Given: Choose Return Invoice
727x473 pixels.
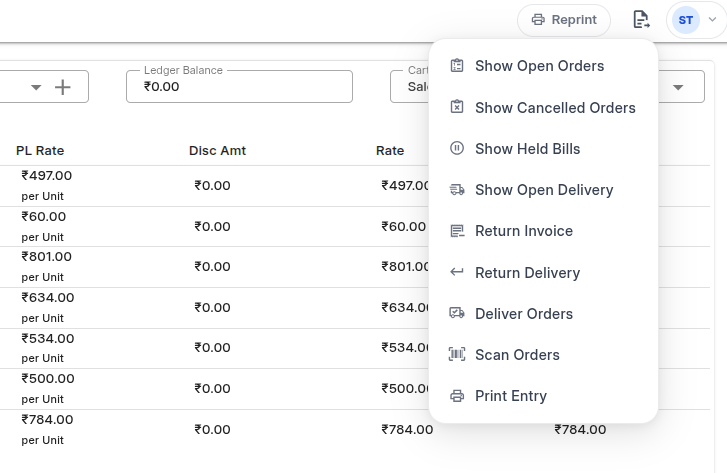Looking at the screenshot, I should coord(543,231).
